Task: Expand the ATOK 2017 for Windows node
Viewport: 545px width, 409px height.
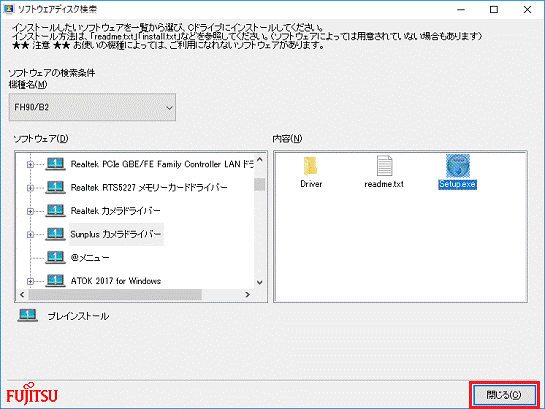Action: (31, 281)
